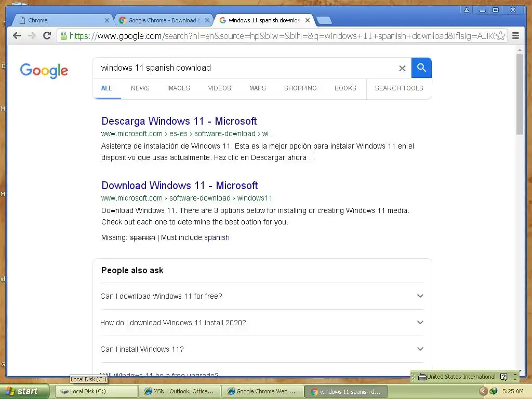Submit search with the blue magnifier button

421,68
